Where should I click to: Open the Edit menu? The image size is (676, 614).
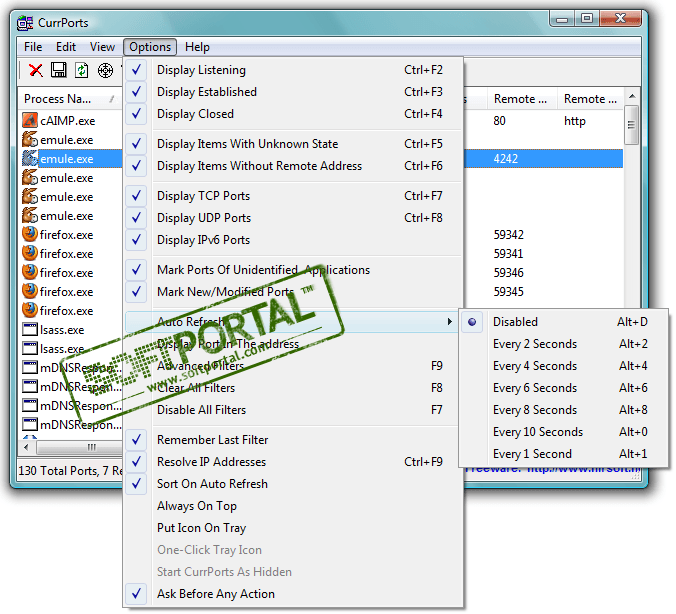tap(66, 47)
